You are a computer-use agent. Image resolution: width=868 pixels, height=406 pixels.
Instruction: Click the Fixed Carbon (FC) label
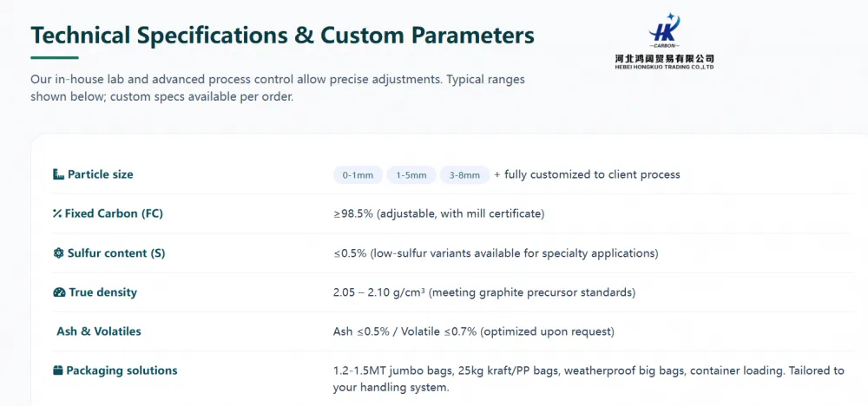(x=114, y=213)
